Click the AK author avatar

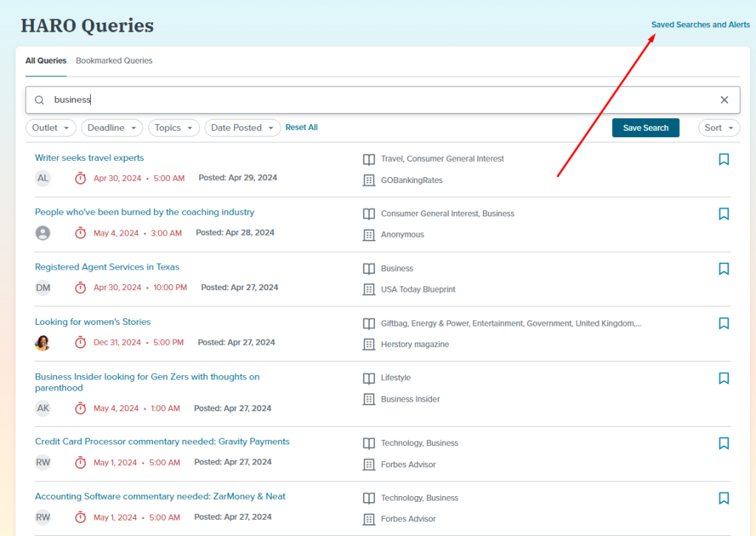(x=43, y=408)
